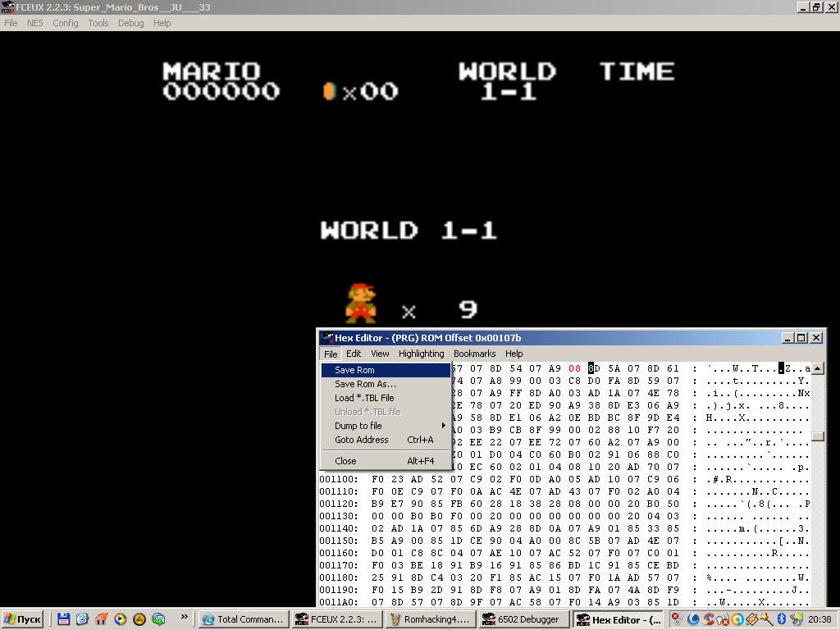Click yellow diamond tray icon
This screenshot has height=630, width=840.
click(x=751, y=619)
